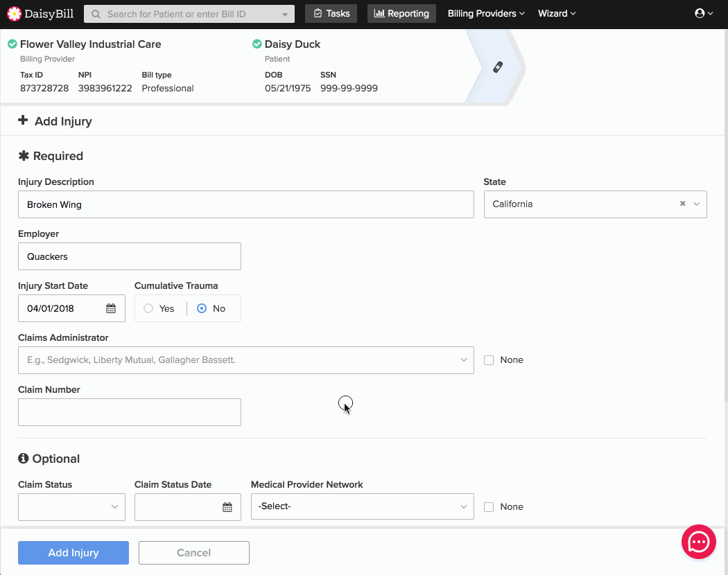Click the Claim Status Date field
Viewport: 728px width, 575px height.
pos(188,507)
